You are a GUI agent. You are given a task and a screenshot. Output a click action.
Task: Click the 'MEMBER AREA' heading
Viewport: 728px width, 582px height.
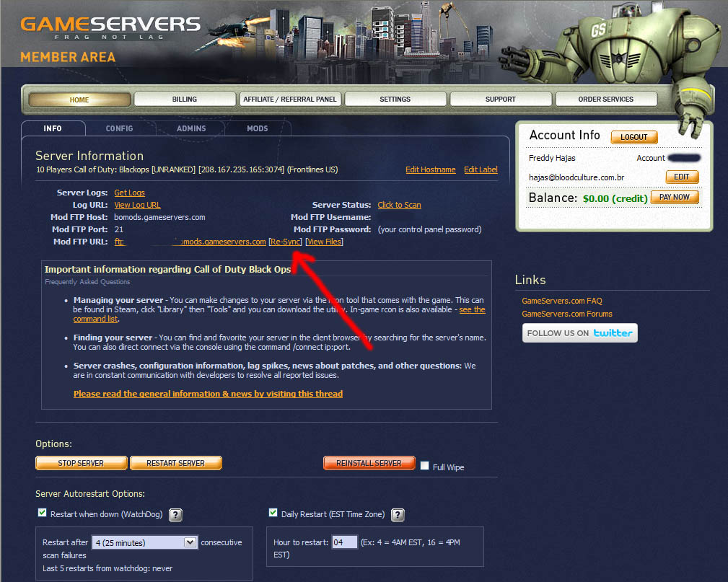tap(68, 57)
